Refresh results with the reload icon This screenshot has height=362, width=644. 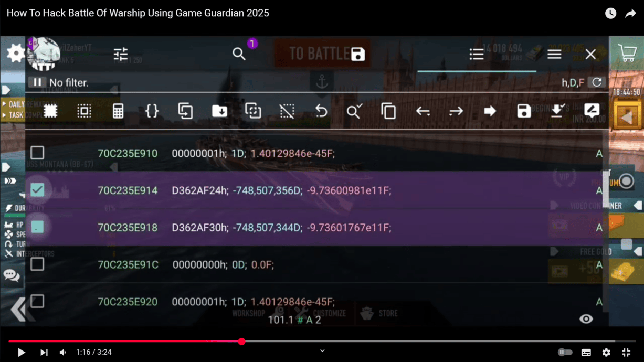(597, 82)
